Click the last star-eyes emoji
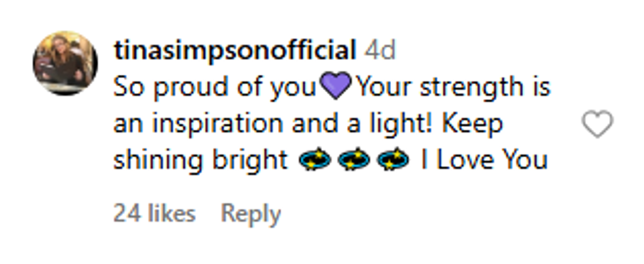This screenshot has height=264, width=644. [394, 160]
